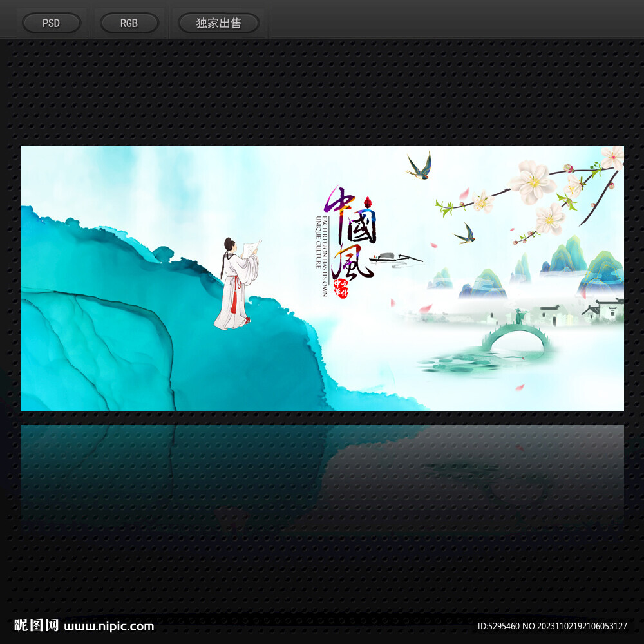The image size is (644, 644).
Task: Open the Chinese-style artwork preview thumbnail
Action: tap(322, 278)
